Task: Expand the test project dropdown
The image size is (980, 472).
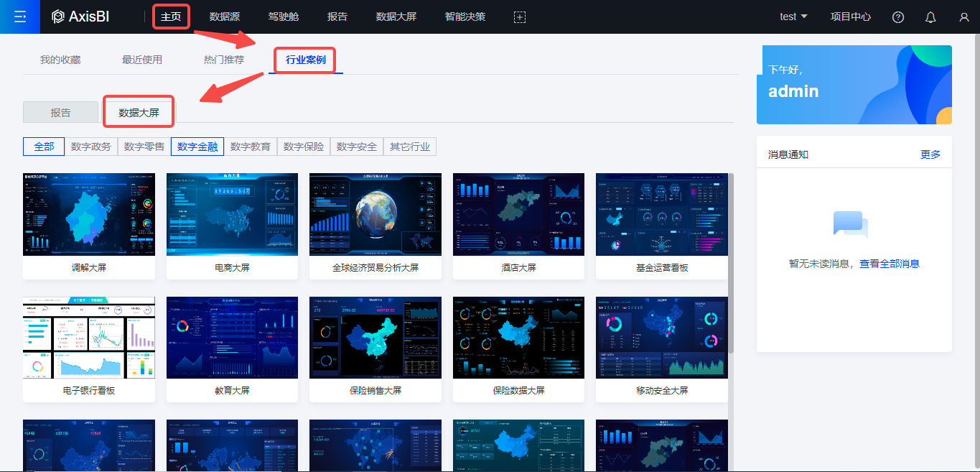Action: tap(793, 17)
